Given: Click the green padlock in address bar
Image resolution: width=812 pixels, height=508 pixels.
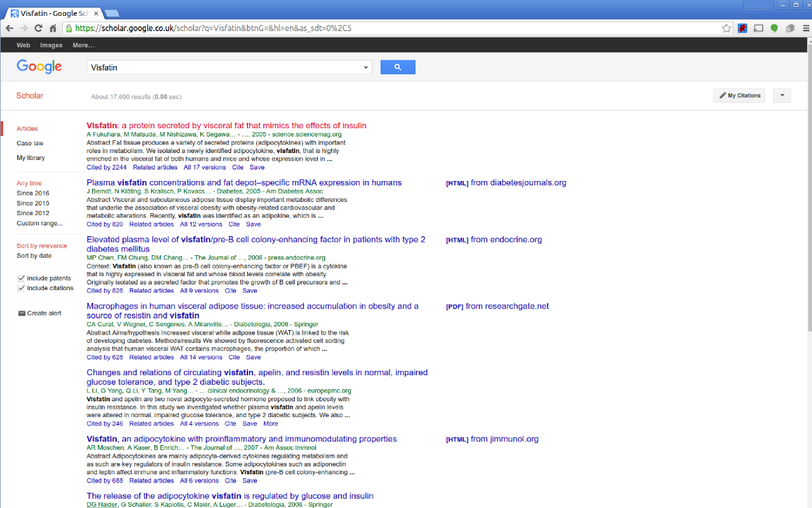Looking at the screenshot, I should pyautogui.click(x=69, y=28).
